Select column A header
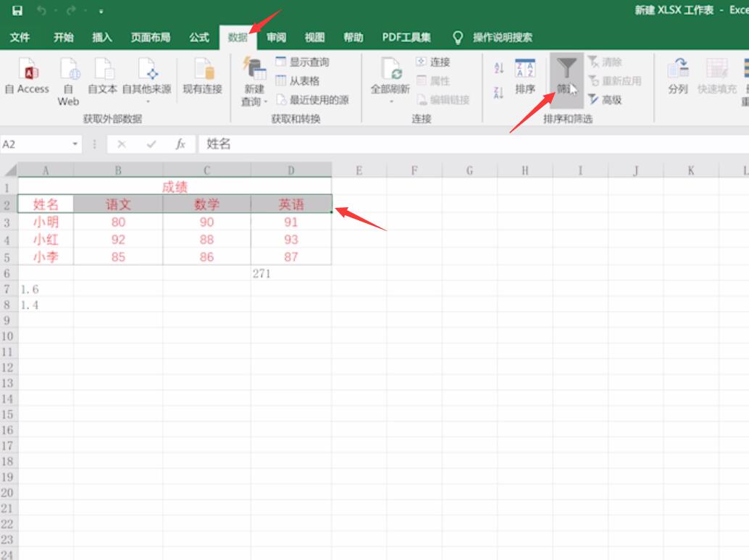 pyautogui.click(x=46, y=170)
